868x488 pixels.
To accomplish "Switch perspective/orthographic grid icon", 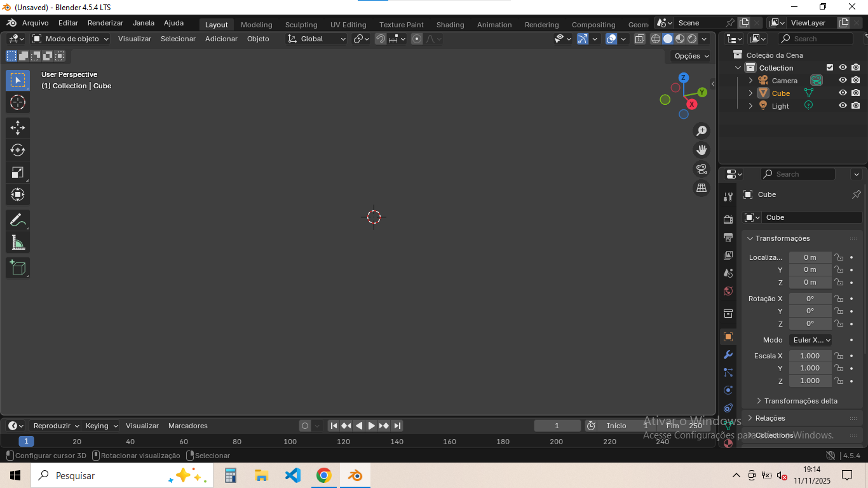I will (x=702, y=188).
